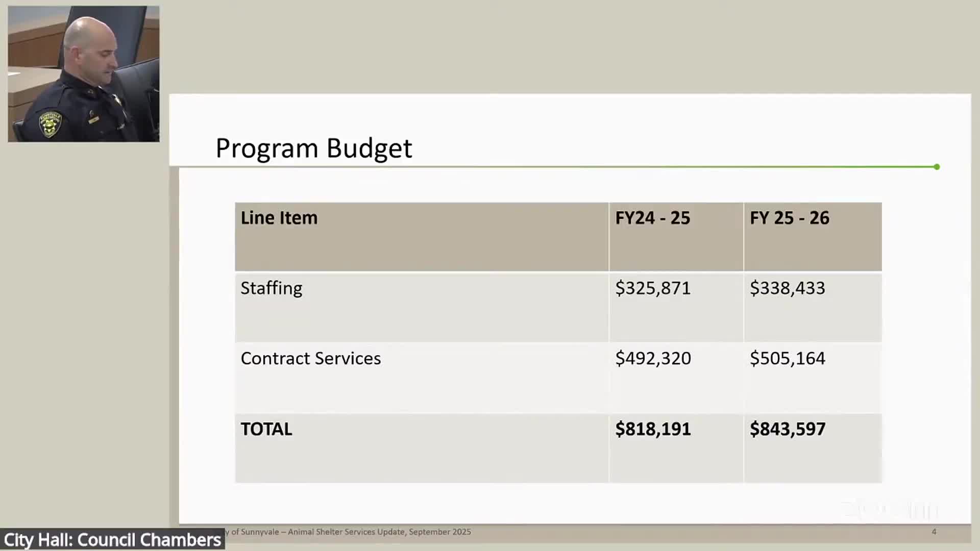Click the 'City Hall: Council Chambers' caption
This screenshot has height=551, width=980.
(112, 540)
